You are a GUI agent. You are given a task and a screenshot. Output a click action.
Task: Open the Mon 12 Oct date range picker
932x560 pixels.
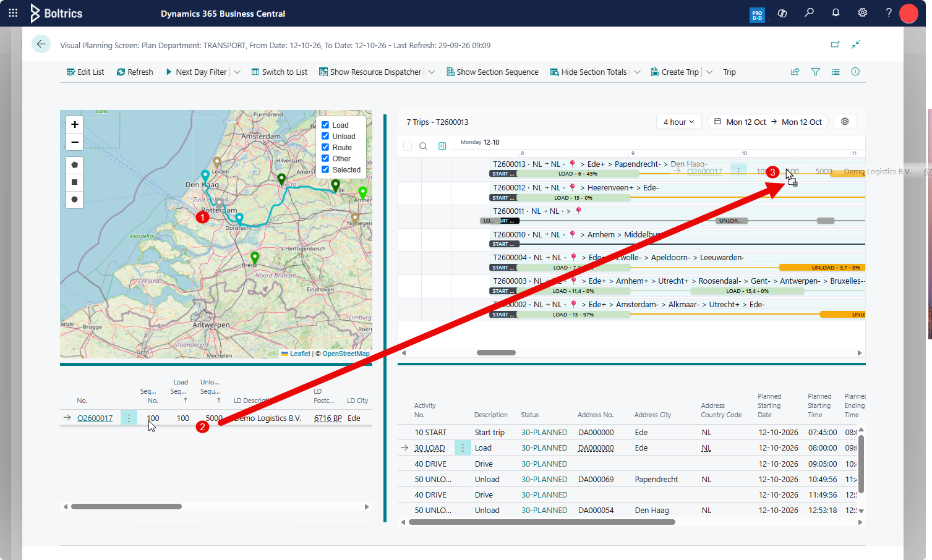767,122
